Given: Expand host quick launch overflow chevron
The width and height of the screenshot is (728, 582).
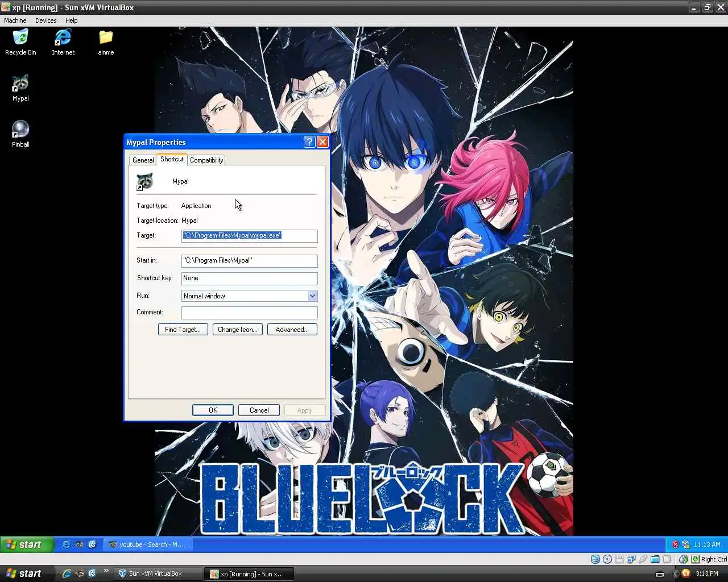Looking at the screenshot, I should pos(106,571).
